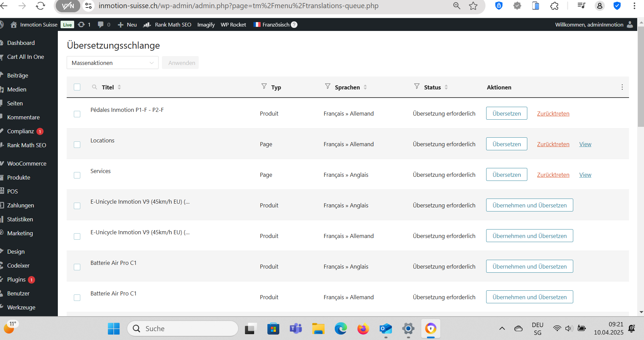Viewport: 644px width, 340px height.
Task: Click Übersetzen for Pédales Inmotion row
Action: (507, 113)
